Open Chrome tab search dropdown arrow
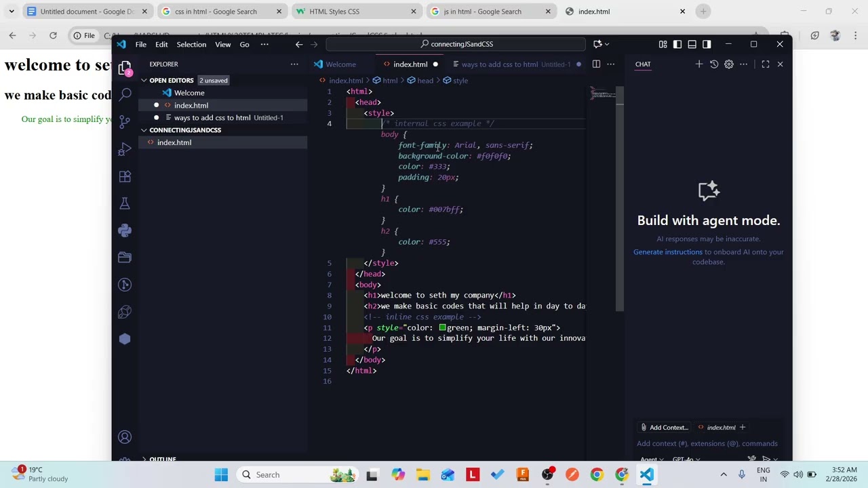 point(12,12)
